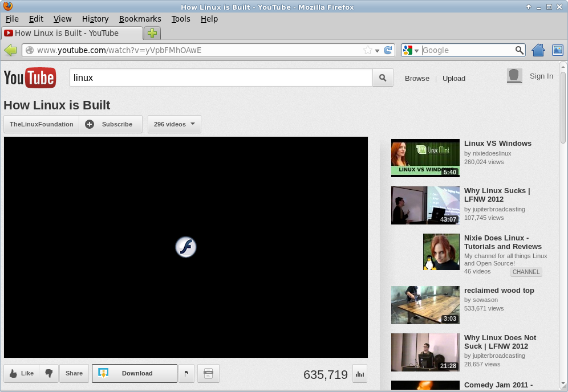Open the File menu

(13, 19)
